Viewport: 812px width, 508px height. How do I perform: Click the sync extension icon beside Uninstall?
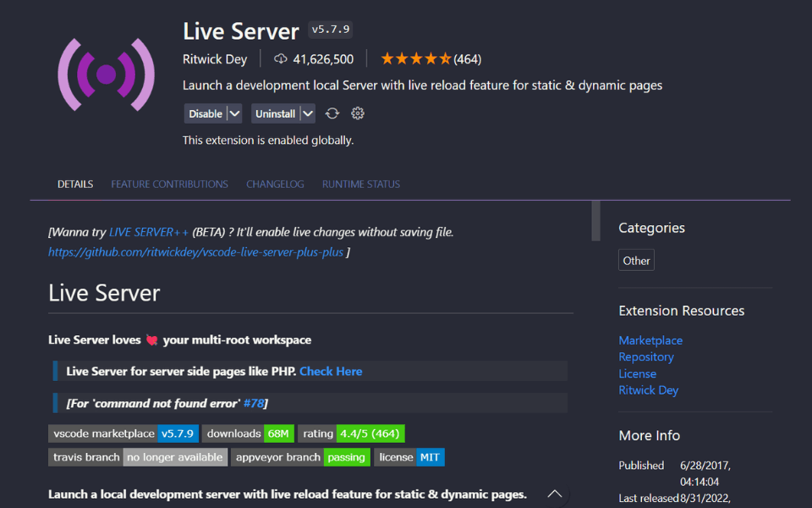(x=332, y=113)
